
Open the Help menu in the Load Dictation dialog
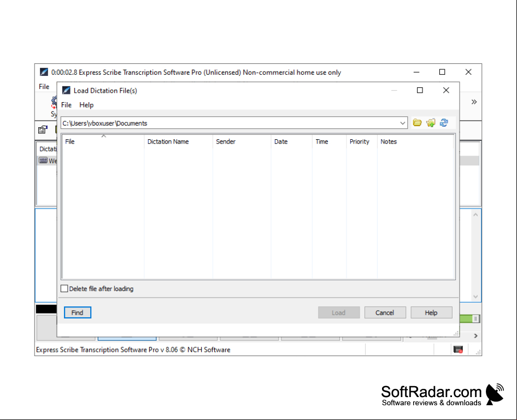coord(86,105)
